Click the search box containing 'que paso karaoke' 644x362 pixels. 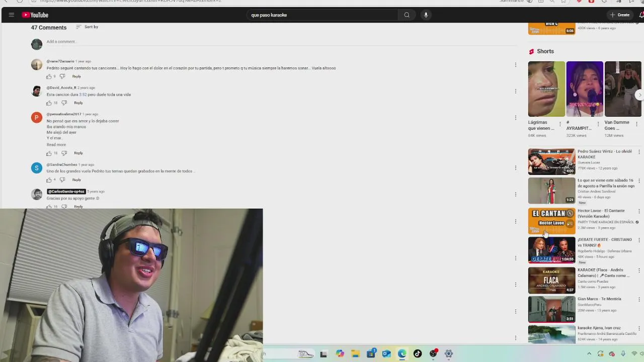point(322,15)
